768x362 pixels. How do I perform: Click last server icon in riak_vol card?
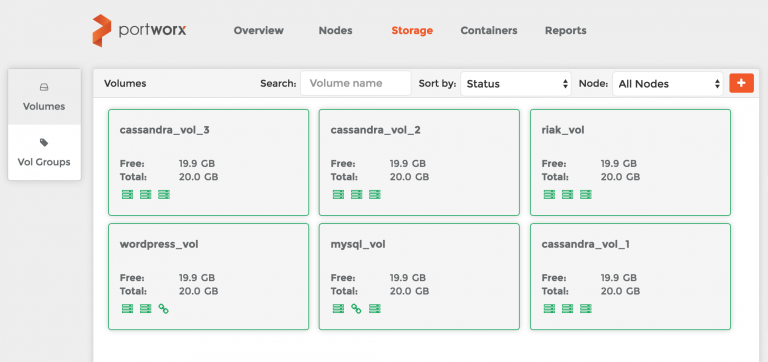coord(586,194)
